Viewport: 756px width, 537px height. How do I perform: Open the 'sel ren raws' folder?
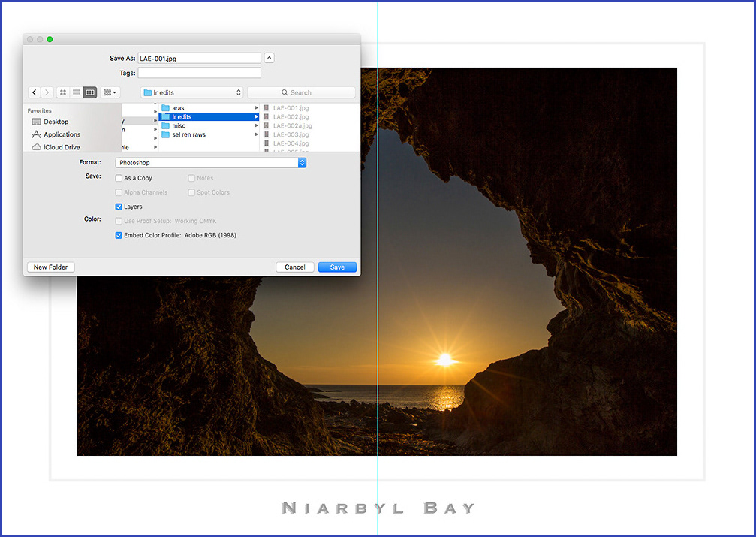pos(209,134)
